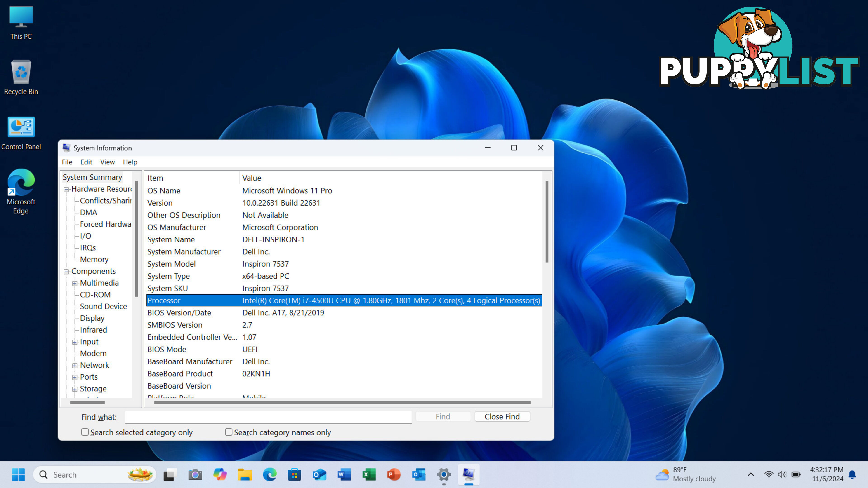The image size is (868, 488).
Task: Open the weather widget showing 89°F
Action: (686, 474)
